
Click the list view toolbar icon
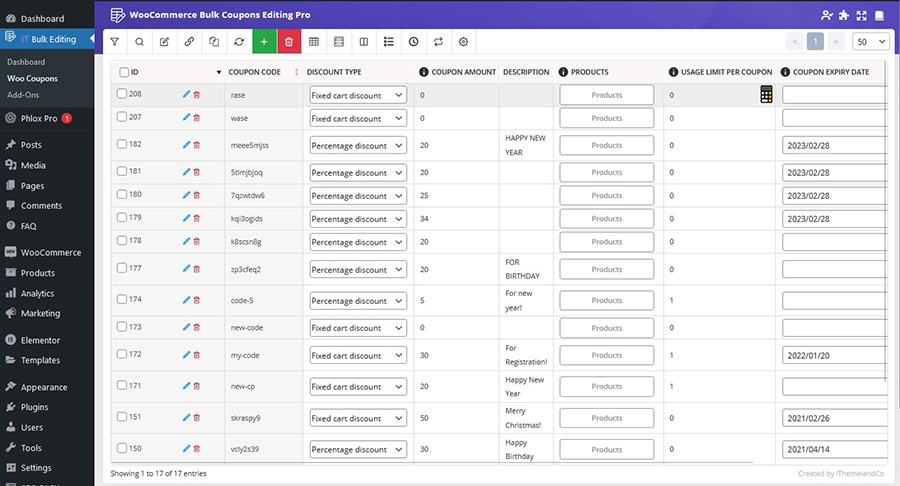389,41
